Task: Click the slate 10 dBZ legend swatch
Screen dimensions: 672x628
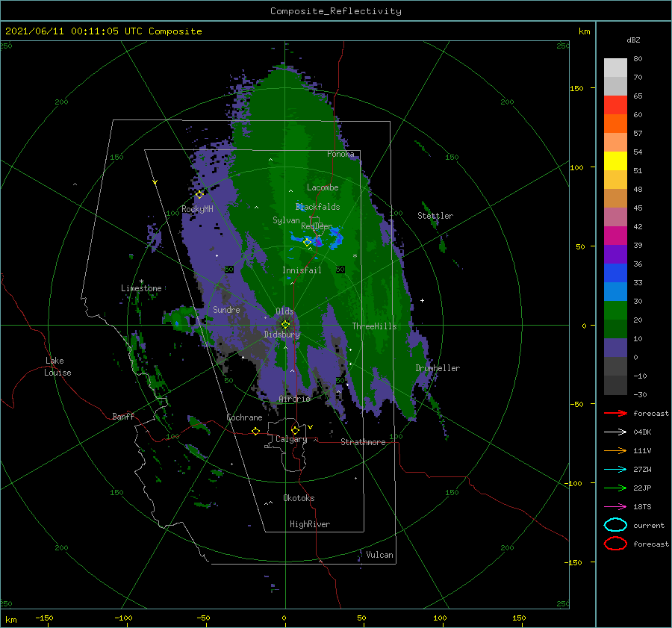Action: (x=615, y=348)
